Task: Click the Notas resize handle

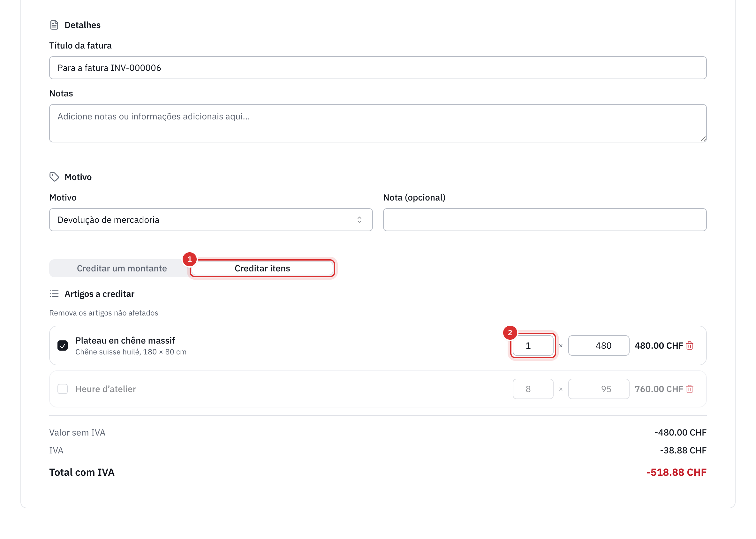Action: pos(703,139)
